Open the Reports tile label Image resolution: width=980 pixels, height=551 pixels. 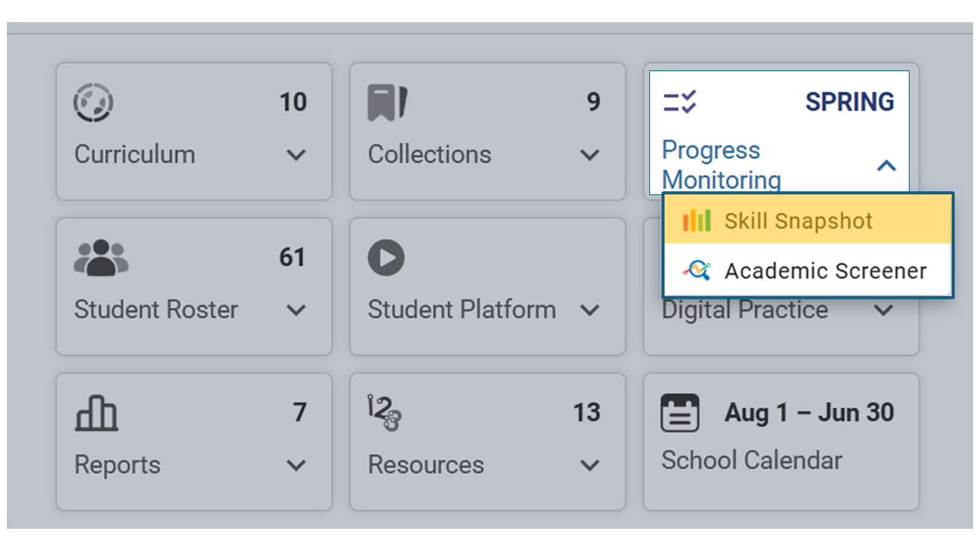117,465
